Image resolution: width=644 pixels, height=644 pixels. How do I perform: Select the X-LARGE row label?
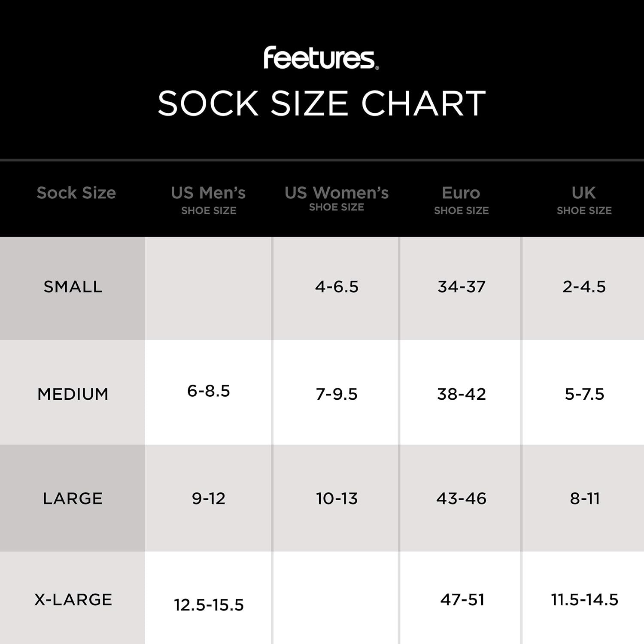[73, 599]
